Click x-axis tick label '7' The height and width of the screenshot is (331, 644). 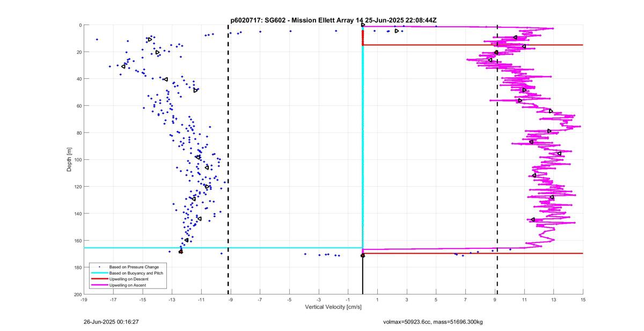(x=465, y=299)
